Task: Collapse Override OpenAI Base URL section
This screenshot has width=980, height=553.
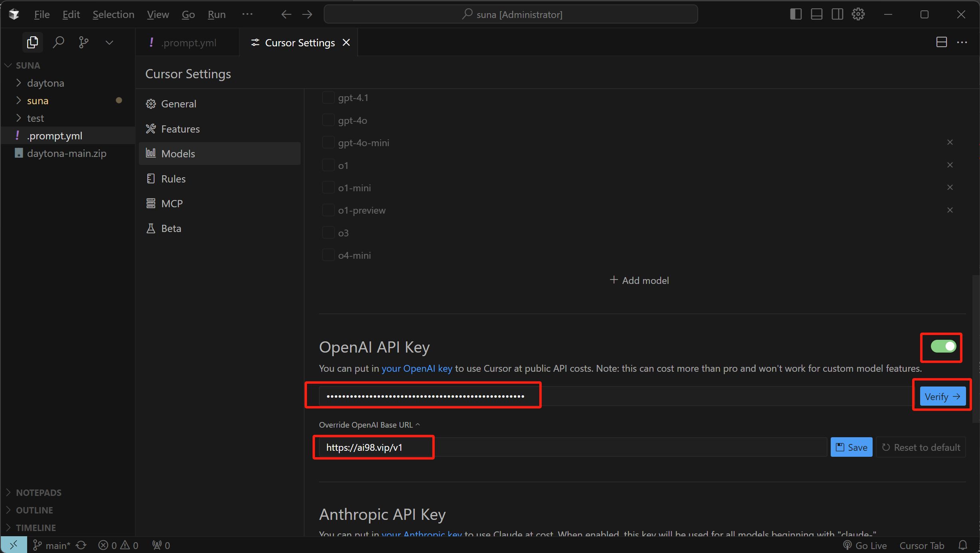Action: [x=369, y=424]
